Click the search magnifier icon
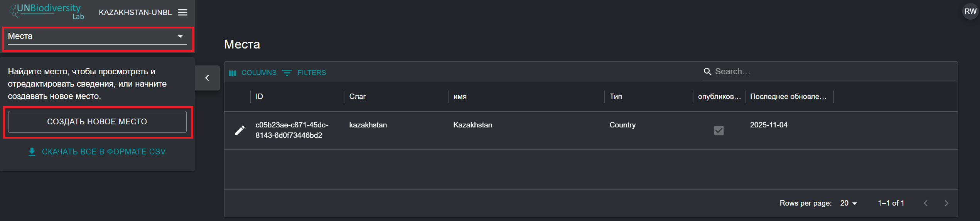This screenshot has width=980, height=221. point(707,72)
